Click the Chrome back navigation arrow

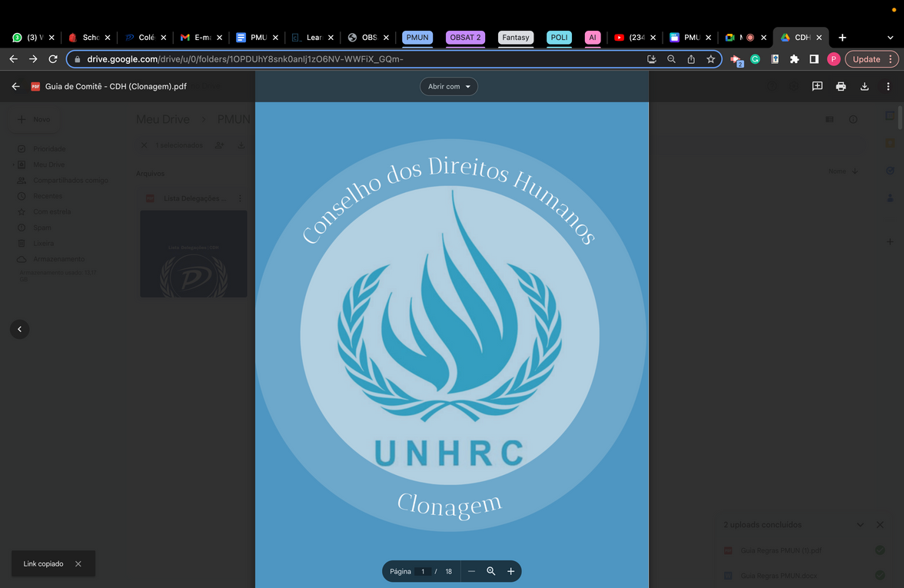pos(13,58)
